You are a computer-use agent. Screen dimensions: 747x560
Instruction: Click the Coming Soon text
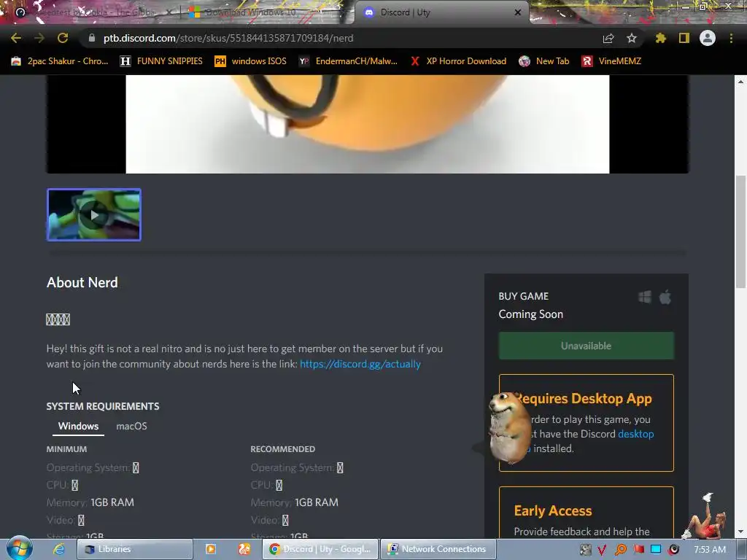(531, 314)
